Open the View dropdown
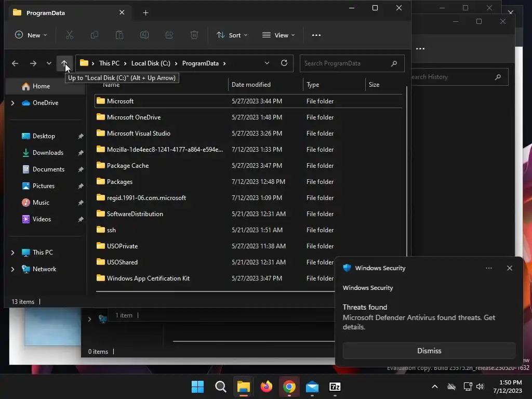This screenshot has height=399, width=532. tap(278, 35)
